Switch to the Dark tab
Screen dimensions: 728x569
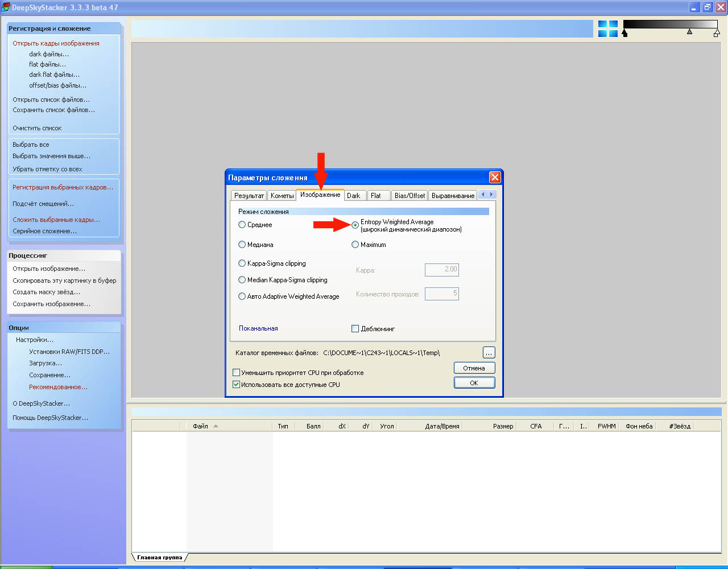pos(354,196)
